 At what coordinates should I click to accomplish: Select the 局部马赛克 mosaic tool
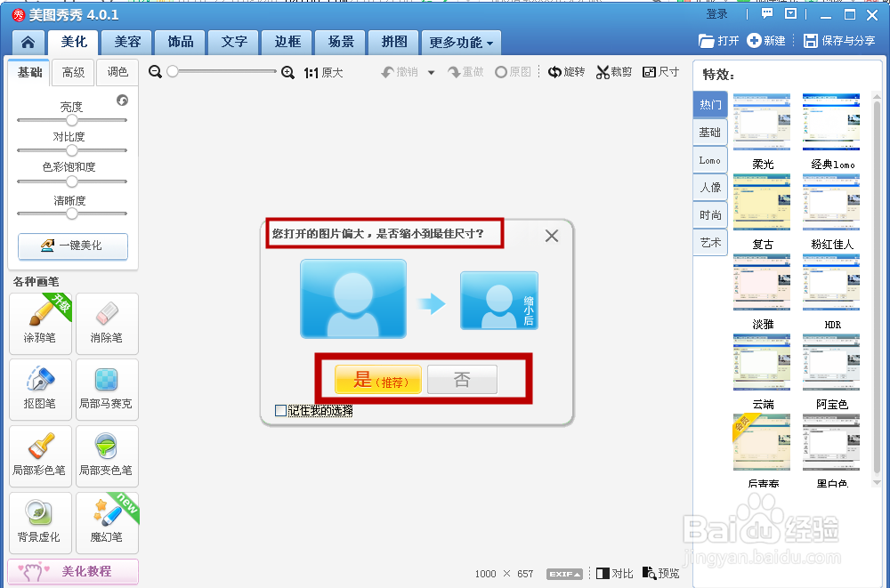(x=107, y=390)
